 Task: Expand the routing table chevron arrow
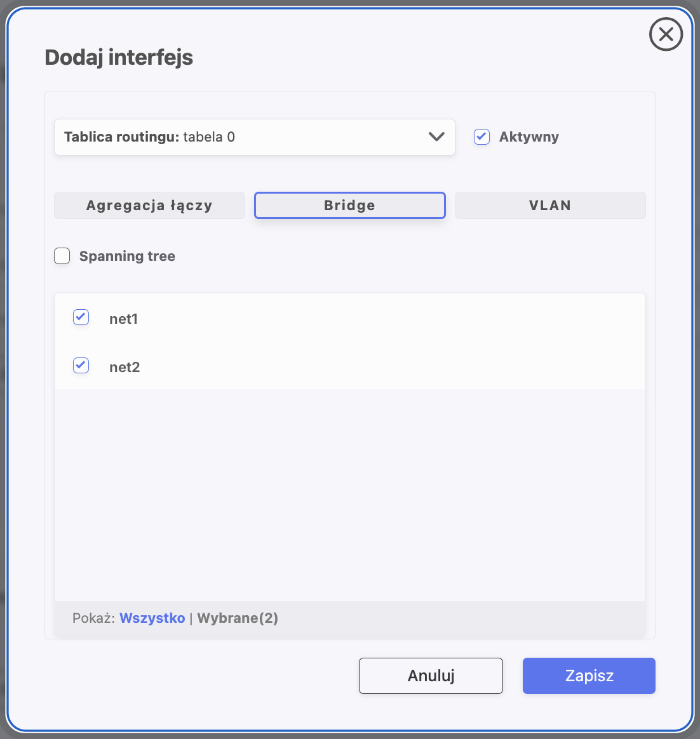436,136
